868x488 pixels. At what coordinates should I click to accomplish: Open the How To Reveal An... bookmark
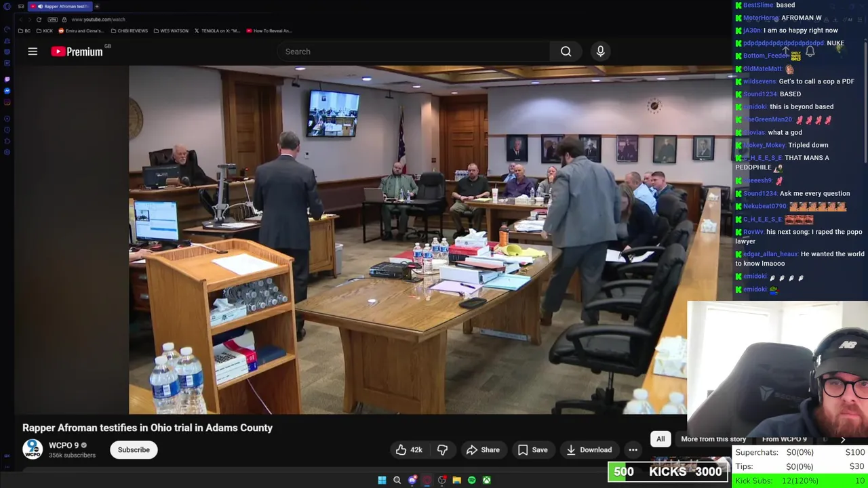[x=269, y=30]
